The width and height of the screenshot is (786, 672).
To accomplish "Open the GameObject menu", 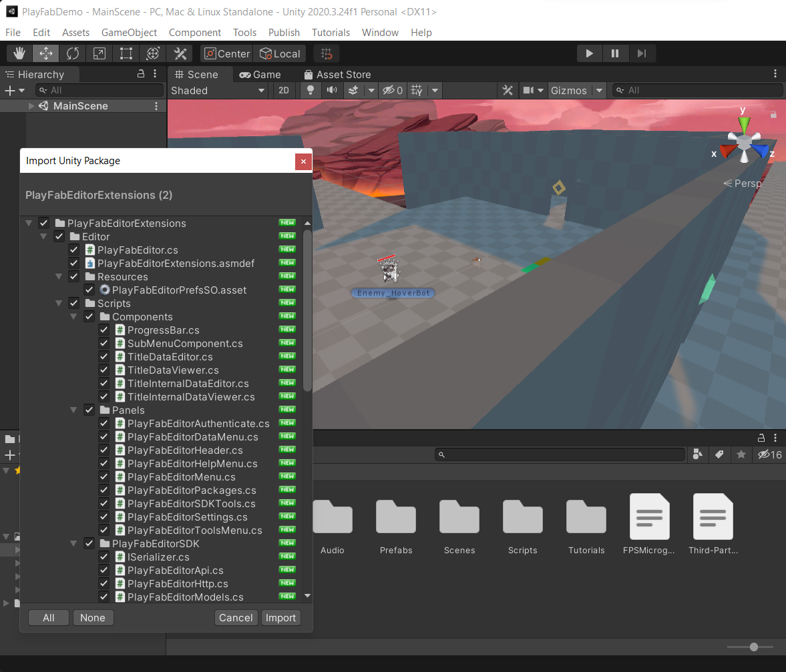I will pos(130,33).
